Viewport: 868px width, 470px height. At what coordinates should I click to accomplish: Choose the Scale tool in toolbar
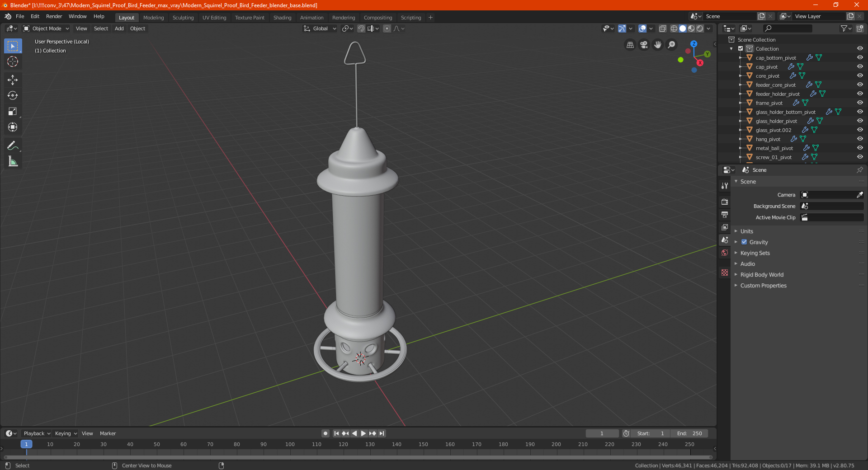tap(13, 112)
